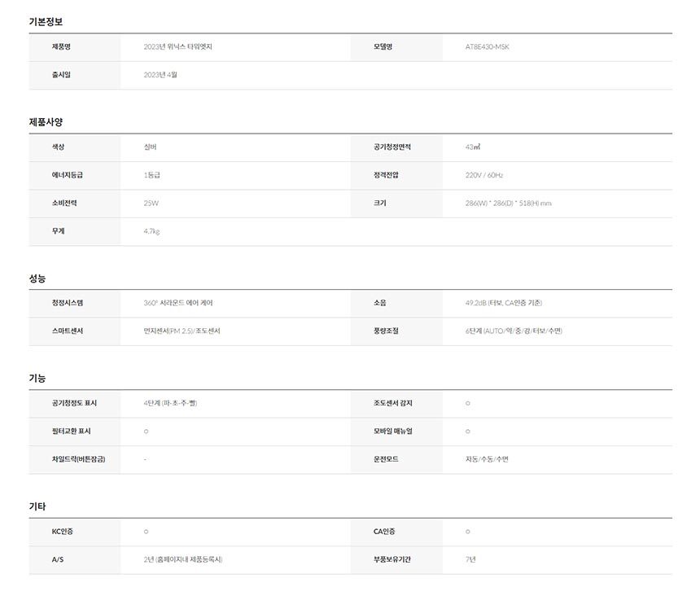Select the 기본정보 section heading
Screen dimensions: 700x596
pyautogui.click(x=46, y=21)
